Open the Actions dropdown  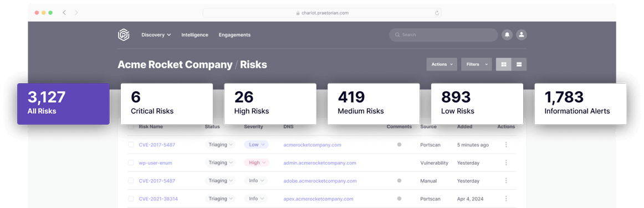click(442, 64)
